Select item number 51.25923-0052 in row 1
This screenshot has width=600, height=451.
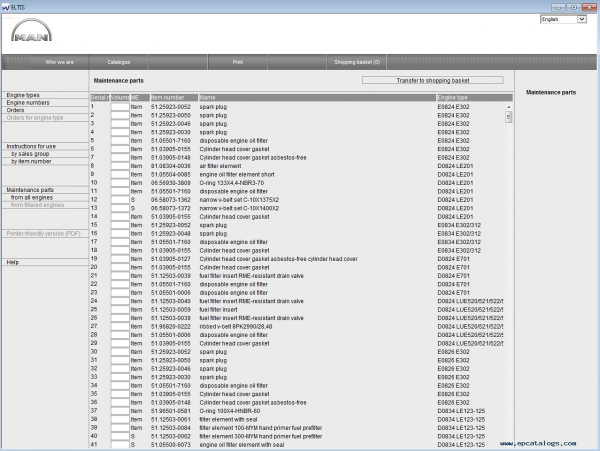(171, 107)
